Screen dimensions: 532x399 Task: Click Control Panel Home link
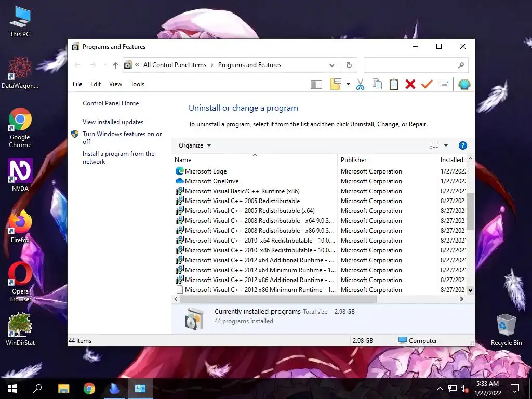[111, 103]
